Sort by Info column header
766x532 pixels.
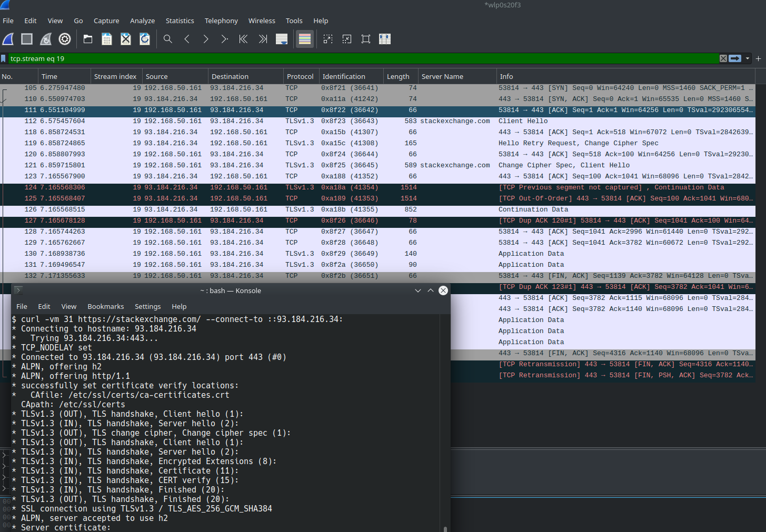(x=625, y=76)
